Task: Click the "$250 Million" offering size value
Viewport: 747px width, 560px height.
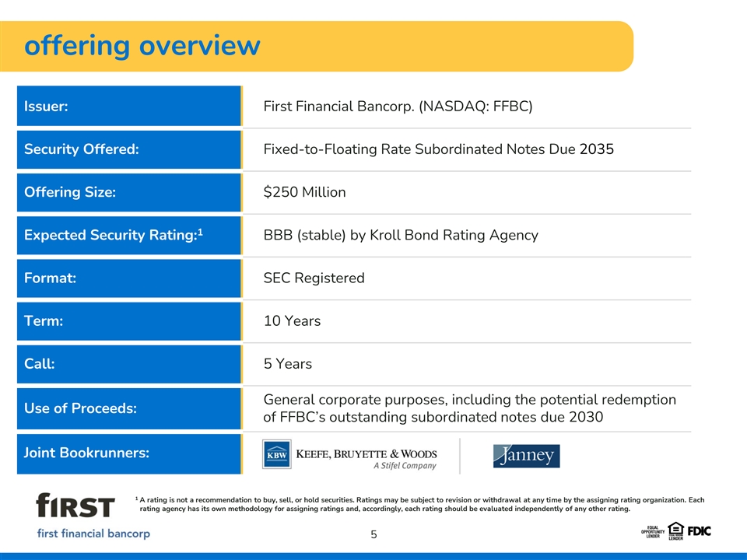Action: point(304,192)
